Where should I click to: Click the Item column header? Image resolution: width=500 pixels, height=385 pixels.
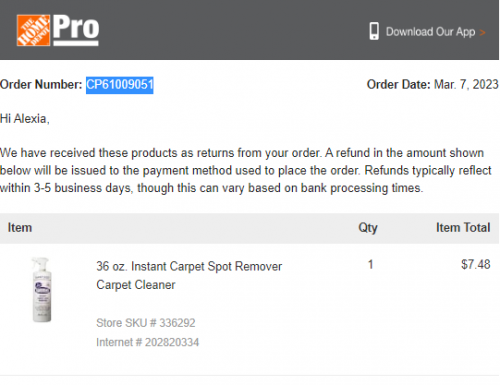[20, 228]
